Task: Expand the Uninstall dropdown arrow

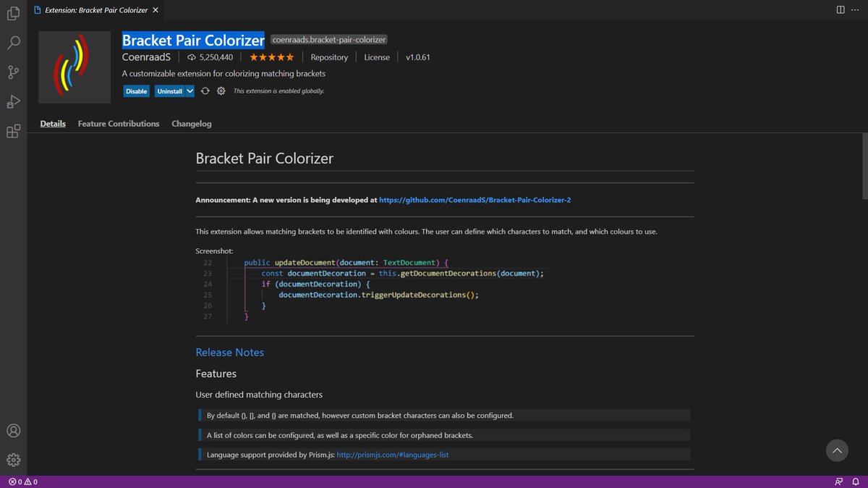Action: pyautogui.click(x=190, y=91)
